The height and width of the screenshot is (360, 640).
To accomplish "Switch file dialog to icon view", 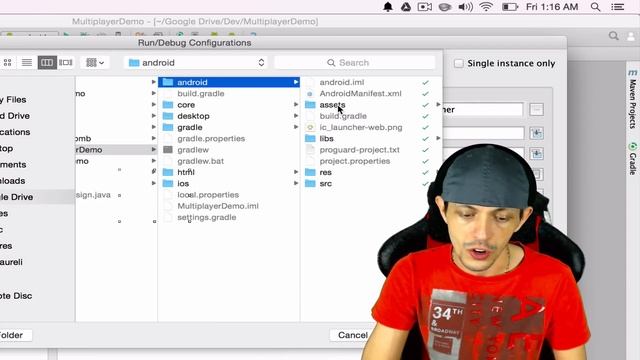I will (x=7, y=62).
